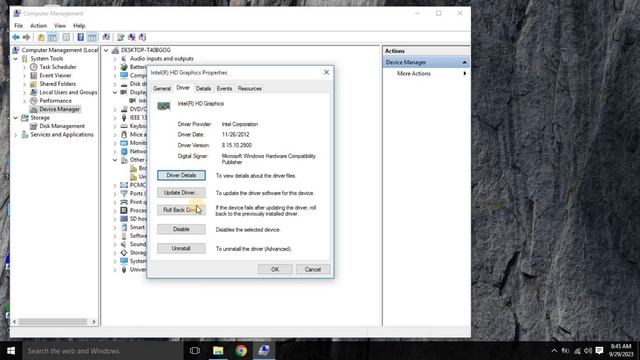Open Task View from the taskbar

click(x=195, y=351)
